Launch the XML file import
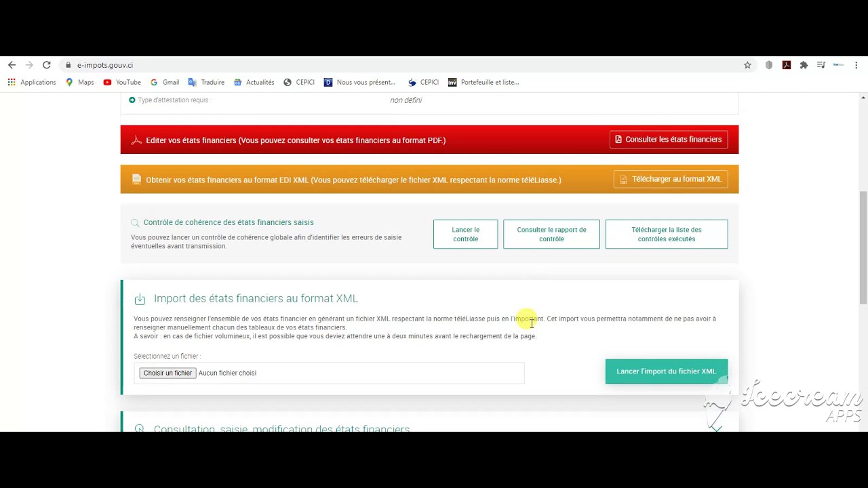The width and height of the screenshot is (868, 488). point(667,371)
